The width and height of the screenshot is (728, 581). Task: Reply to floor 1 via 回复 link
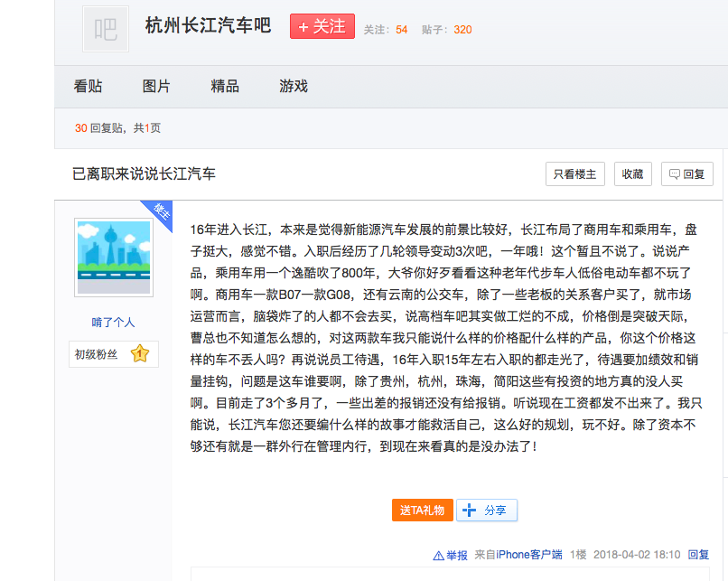tap(698, 555)
